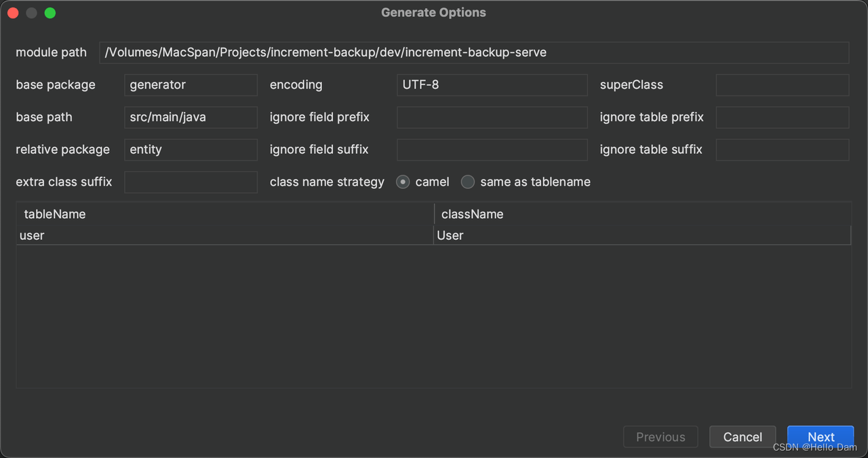This screenshot has height=458, width=868.
Task: Click the Cancel button
Action: [743, 437]
